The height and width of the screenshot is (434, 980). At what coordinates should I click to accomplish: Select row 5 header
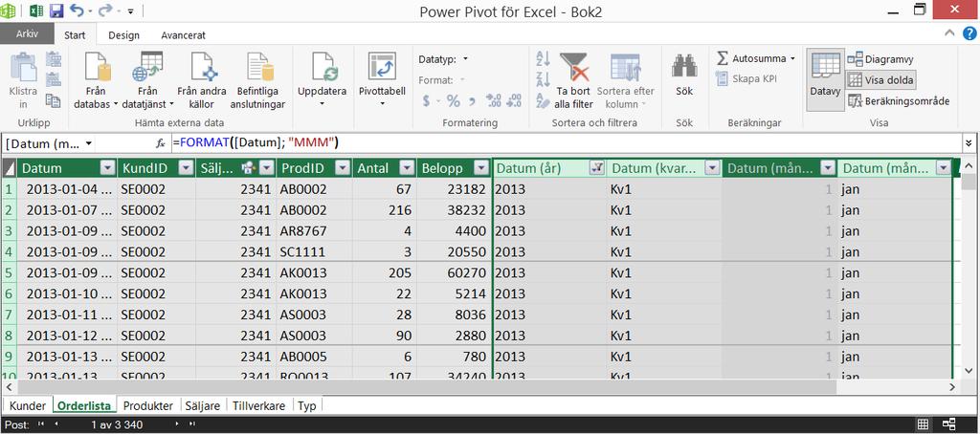[9, 272]
